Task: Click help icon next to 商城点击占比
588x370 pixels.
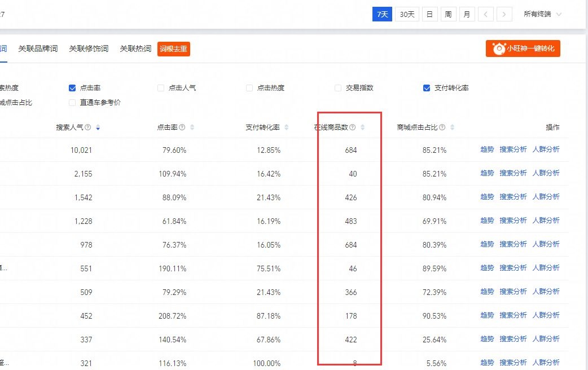Action: [442, 127]
